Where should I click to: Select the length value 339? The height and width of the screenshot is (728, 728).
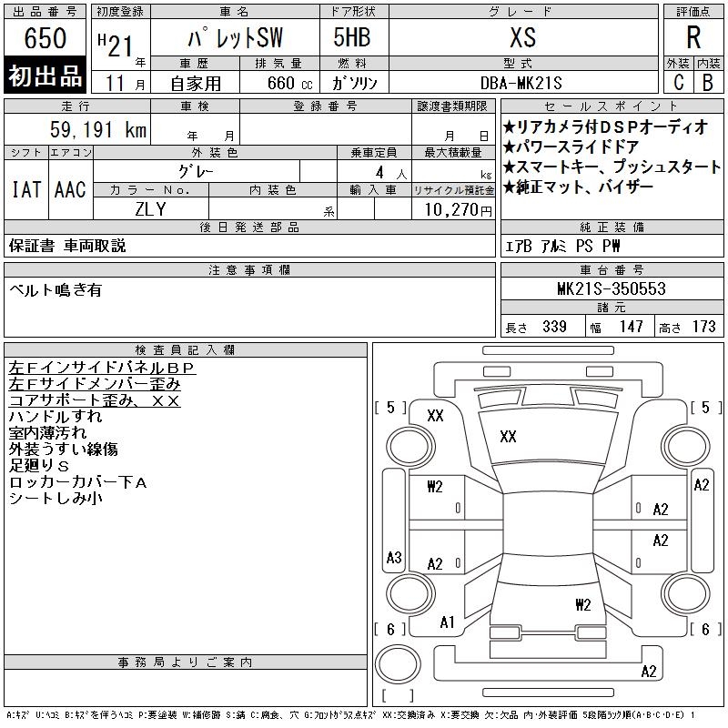[x=554, y=327]
